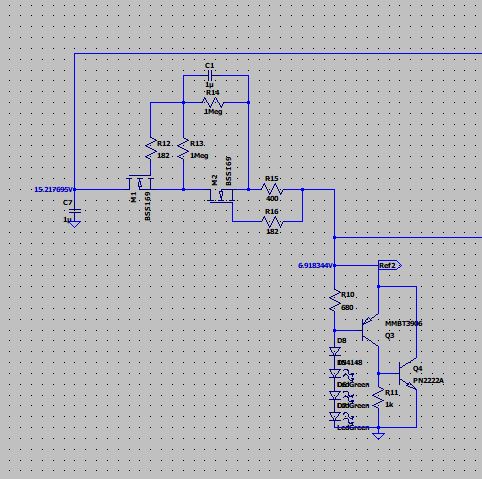Click the PN2222A model text
The height and width of the screenshot is (479, 482).
[x=428, y=381]
